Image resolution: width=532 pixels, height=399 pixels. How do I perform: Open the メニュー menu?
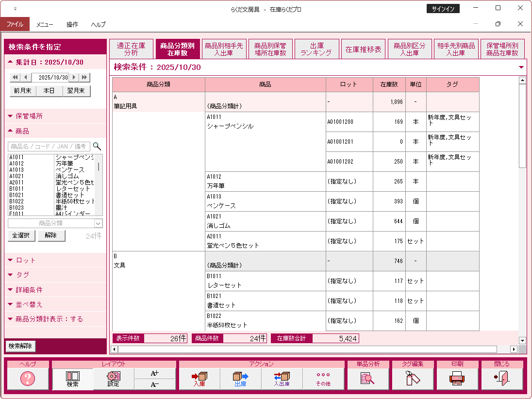point(45,24)
